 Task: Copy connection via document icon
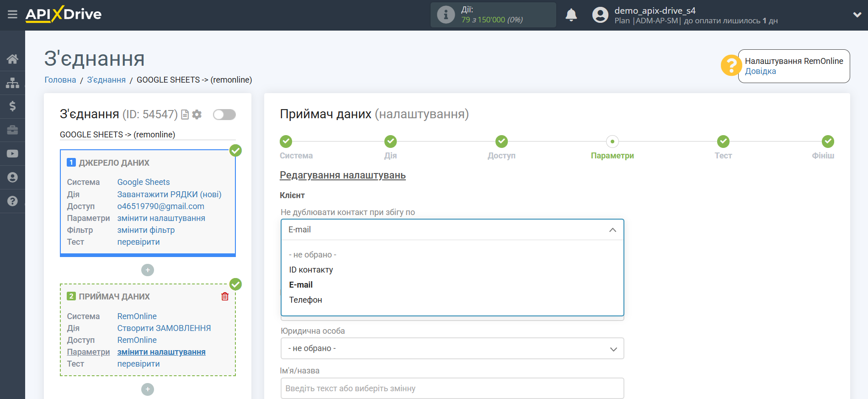[185, 115]
